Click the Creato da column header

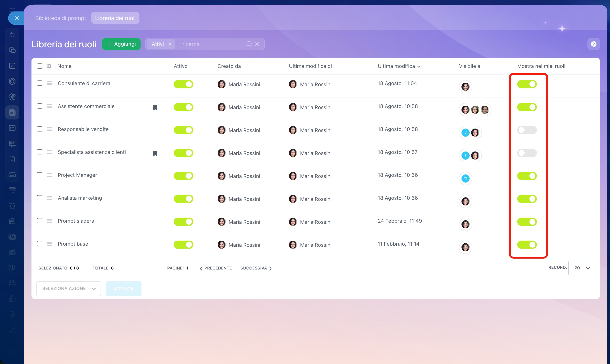tap(229, 66)
